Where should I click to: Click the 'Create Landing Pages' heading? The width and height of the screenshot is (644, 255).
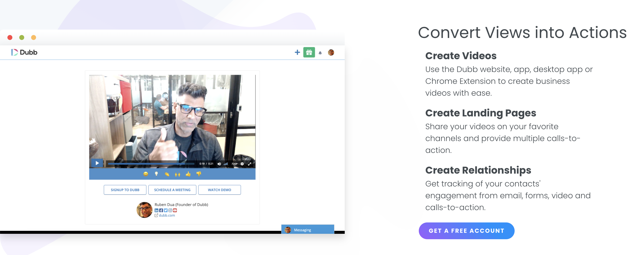[481, 113]
